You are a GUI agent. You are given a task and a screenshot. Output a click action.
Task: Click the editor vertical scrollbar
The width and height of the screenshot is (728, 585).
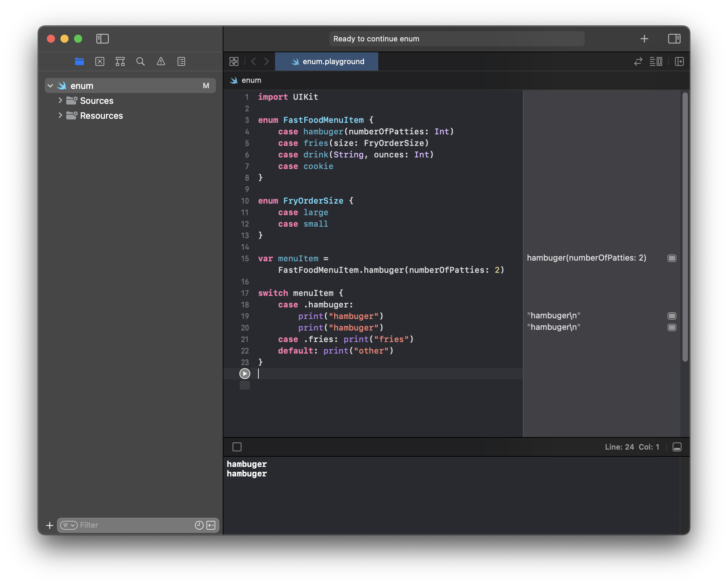tap(685, 227)
